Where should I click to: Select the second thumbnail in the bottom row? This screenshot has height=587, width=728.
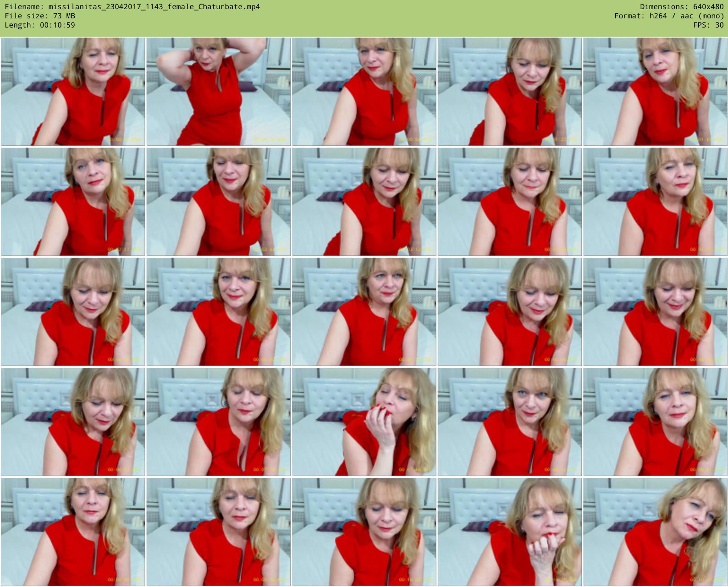pos(218,532)
